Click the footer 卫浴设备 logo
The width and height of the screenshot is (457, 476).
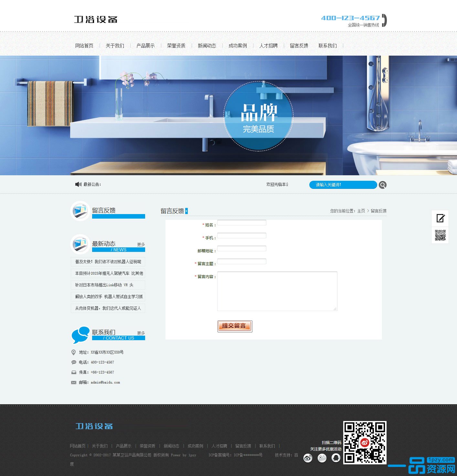(x=94, y=426)
